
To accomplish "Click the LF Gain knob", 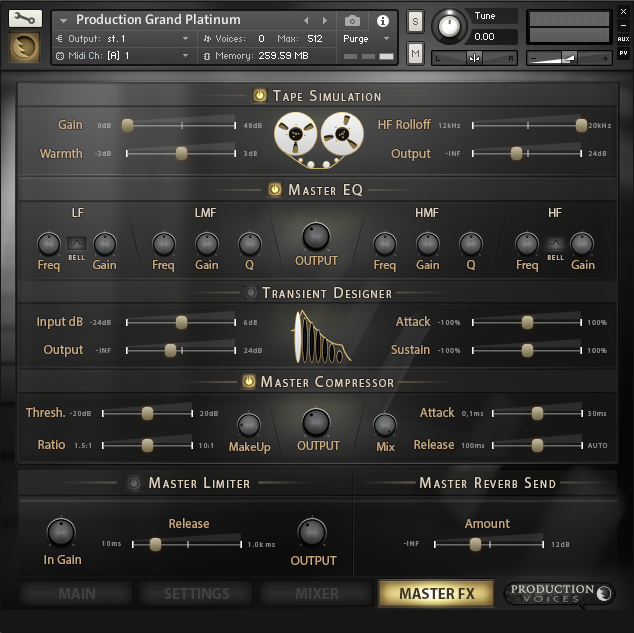I will click(105, 244).
